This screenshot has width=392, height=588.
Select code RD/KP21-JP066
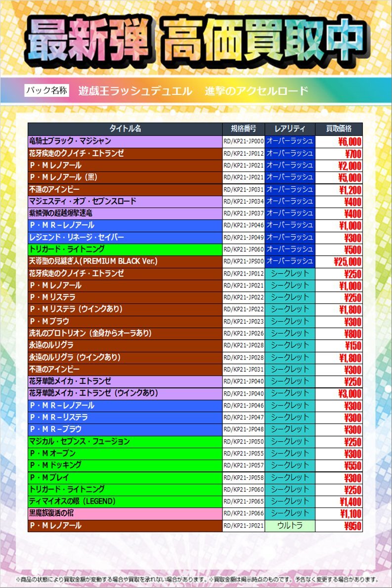tap(244, 513)
